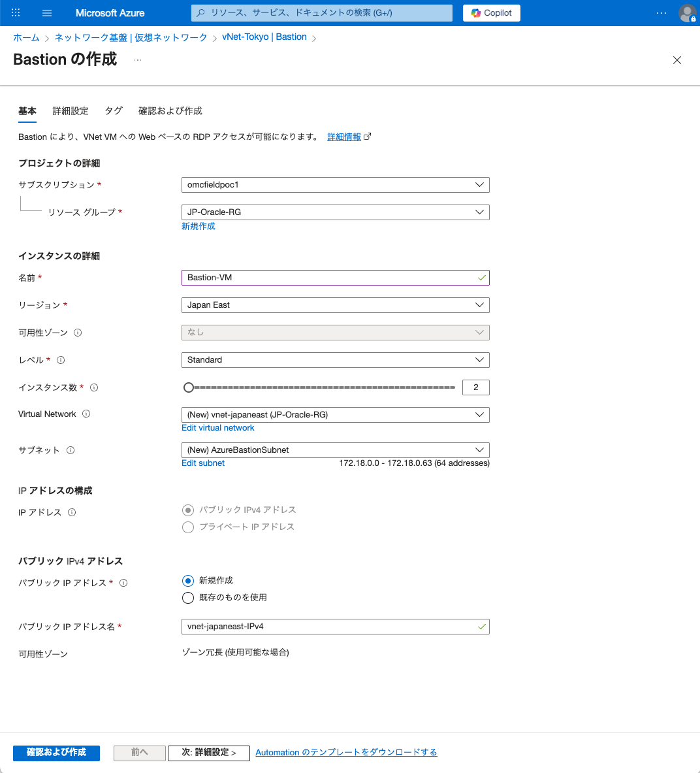The image size is (700, 773).
Task: Expand the サブスクリプション dropdown
Action: click(x=336, y=185)
